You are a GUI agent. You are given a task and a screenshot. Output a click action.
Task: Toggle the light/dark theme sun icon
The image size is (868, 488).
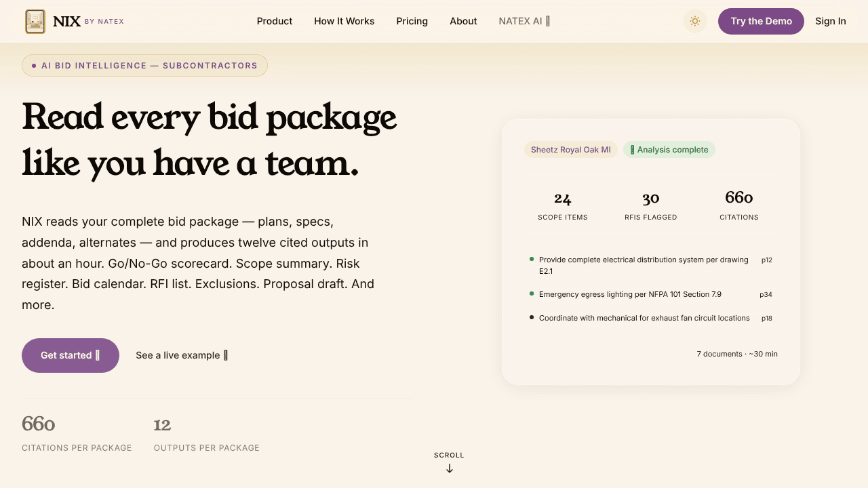click(695, 21)
